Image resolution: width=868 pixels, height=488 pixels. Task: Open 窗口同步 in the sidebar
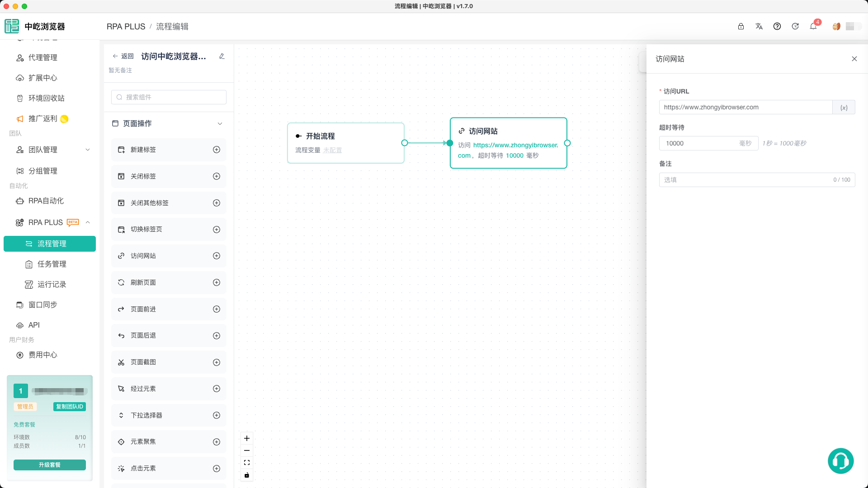point(43,305)
